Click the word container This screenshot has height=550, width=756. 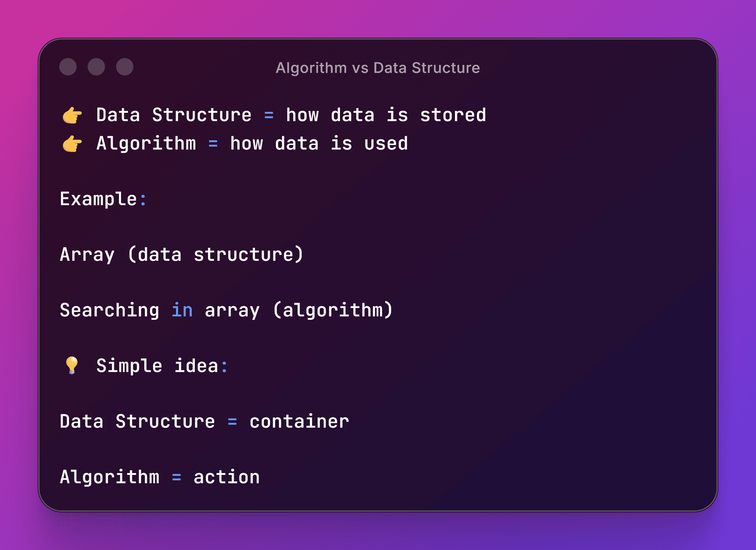[299, 421]
